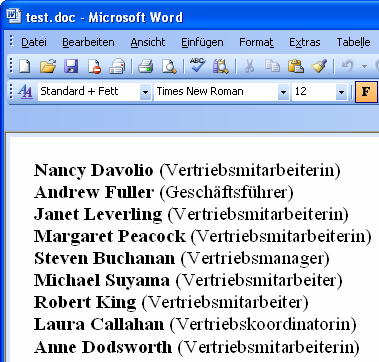Click the name Robert King
The width and height of the screenshot is (379, 362).
click(x=85, y=303)
